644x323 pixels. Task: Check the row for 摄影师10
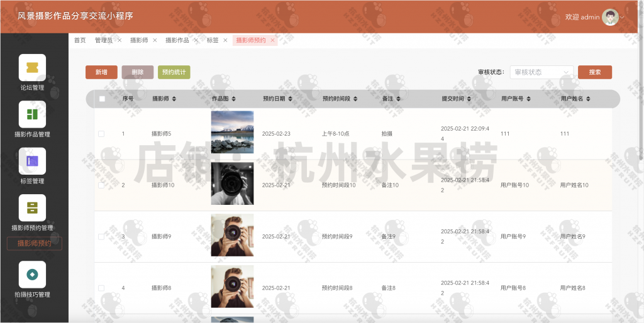pos(101,185)
